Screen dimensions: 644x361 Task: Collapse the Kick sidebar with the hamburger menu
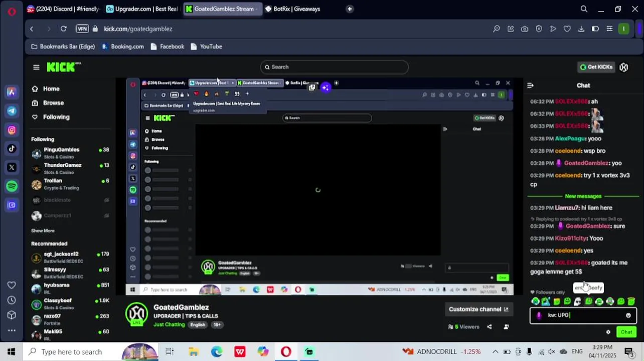36,67
